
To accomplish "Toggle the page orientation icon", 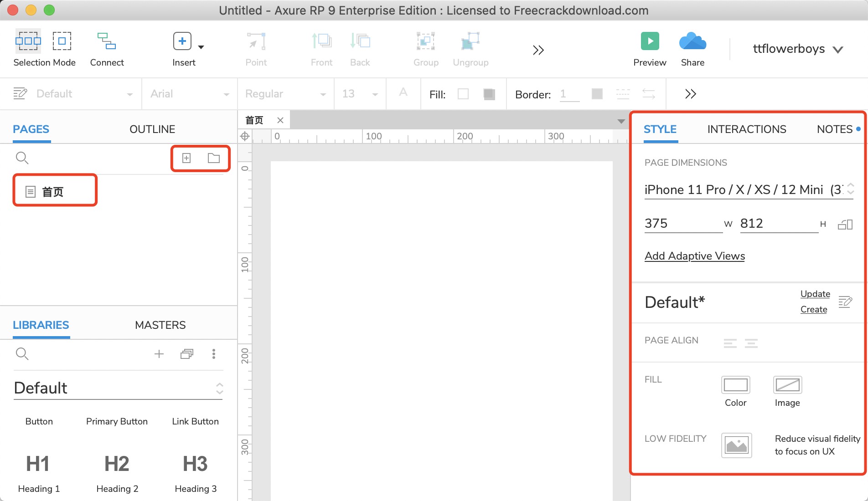I will point(845,224).
